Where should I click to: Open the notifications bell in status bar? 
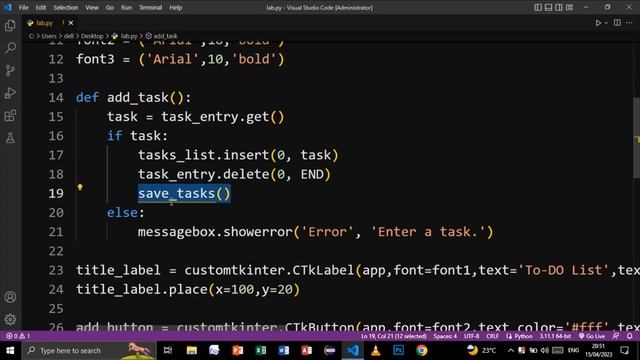[x=630, y=336]
